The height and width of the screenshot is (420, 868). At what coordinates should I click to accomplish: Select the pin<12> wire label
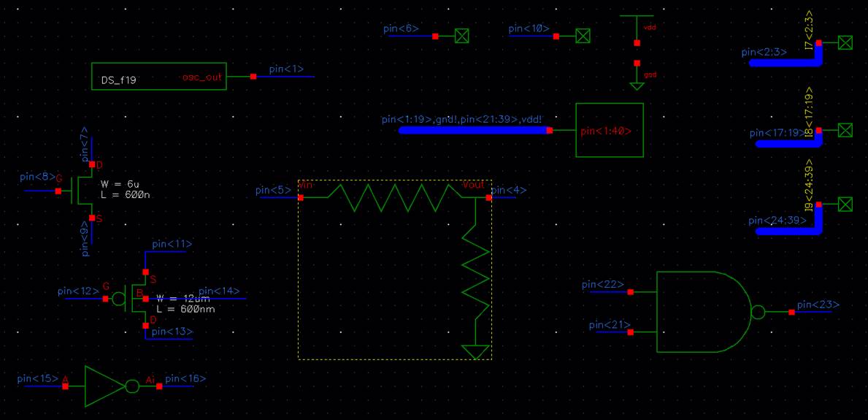point(79,291)
